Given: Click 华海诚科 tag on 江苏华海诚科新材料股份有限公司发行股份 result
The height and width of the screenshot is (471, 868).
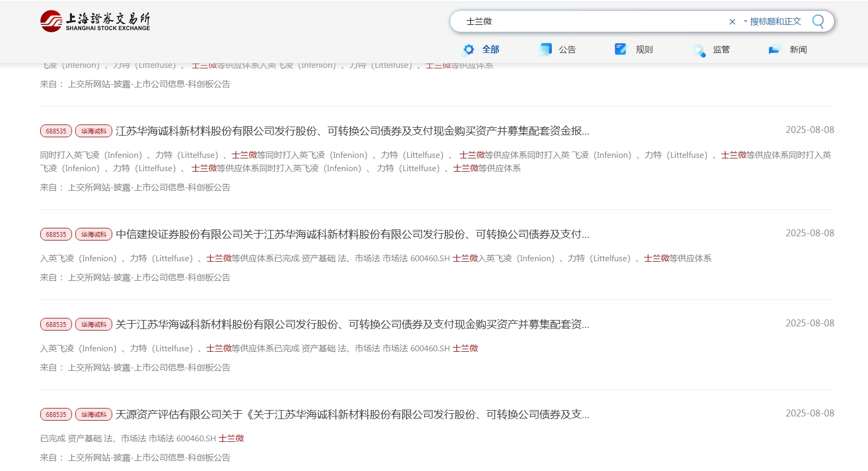Looking at the screenshot, I should tap(94, 131).
